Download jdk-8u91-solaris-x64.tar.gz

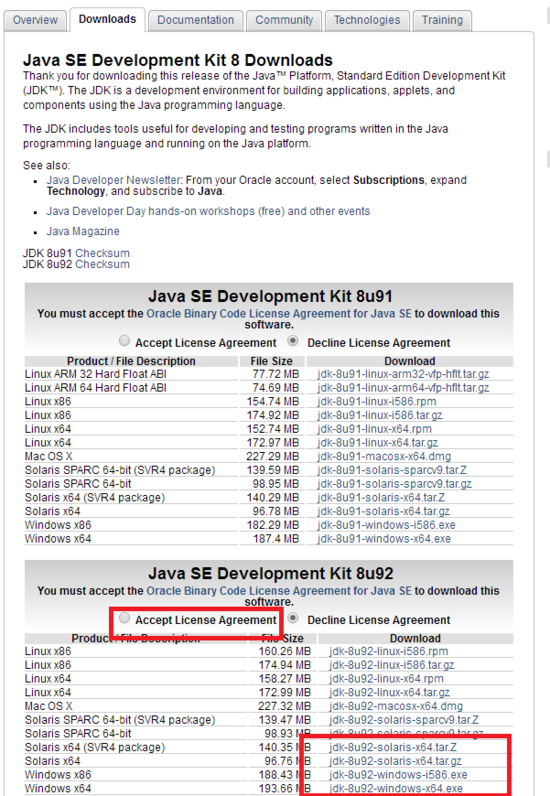point(384,511)
